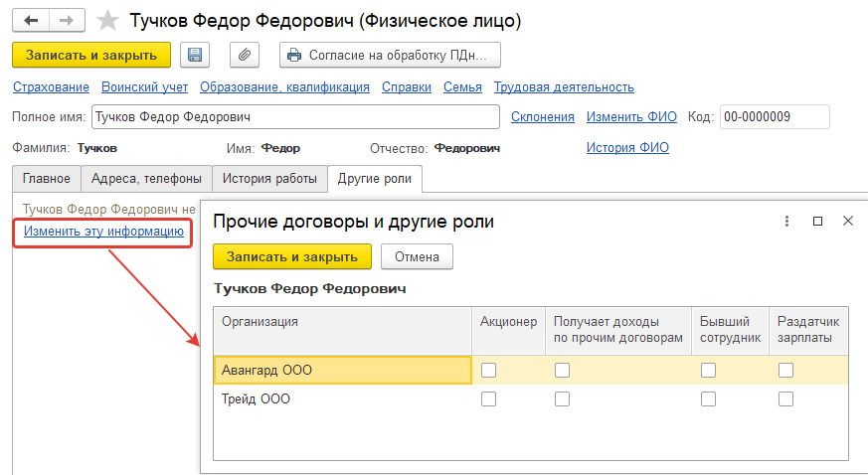The image size is (868, 475).
Task: Click the forward navigation arrow
Action: (x=67, y=20)
